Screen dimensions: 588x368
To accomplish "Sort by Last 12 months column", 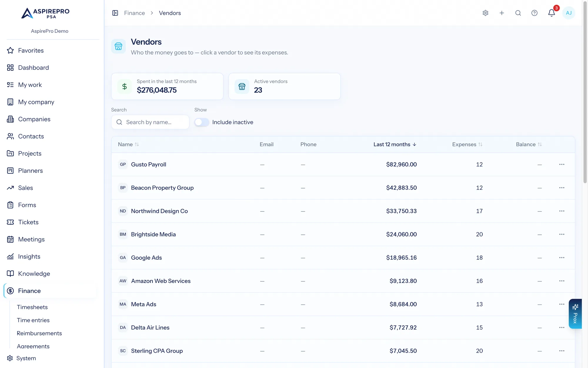I will (395, 145).
